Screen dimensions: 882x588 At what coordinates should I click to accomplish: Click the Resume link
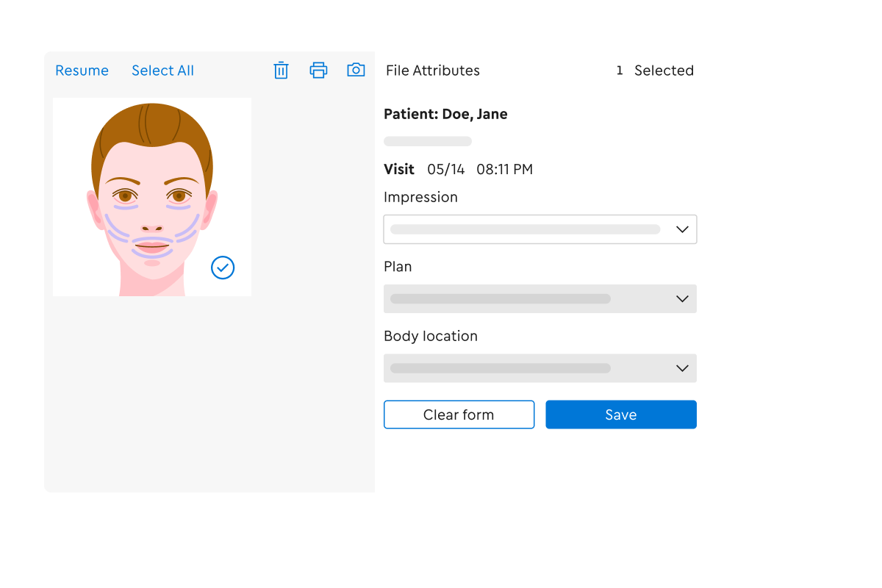82,71
